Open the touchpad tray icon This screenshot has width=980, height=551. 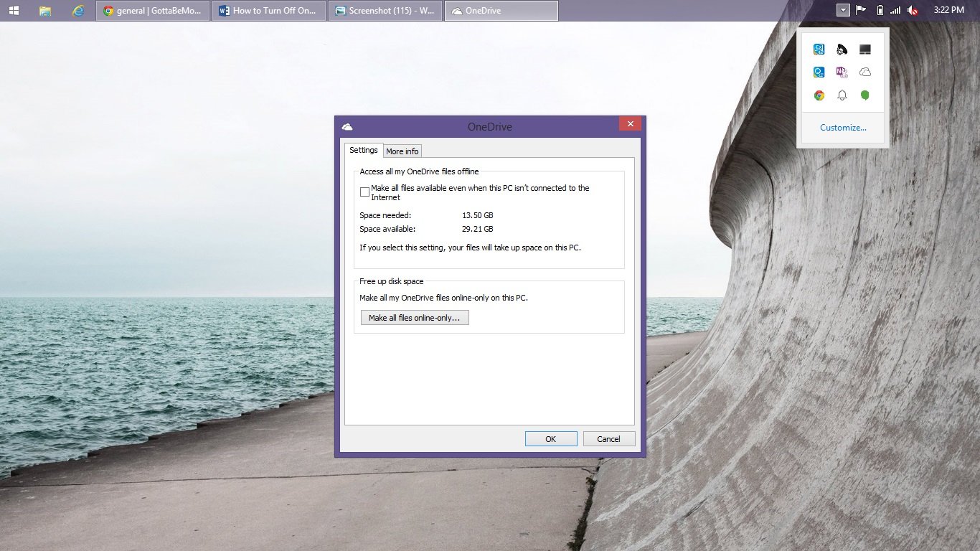click(x=865, y=50)
